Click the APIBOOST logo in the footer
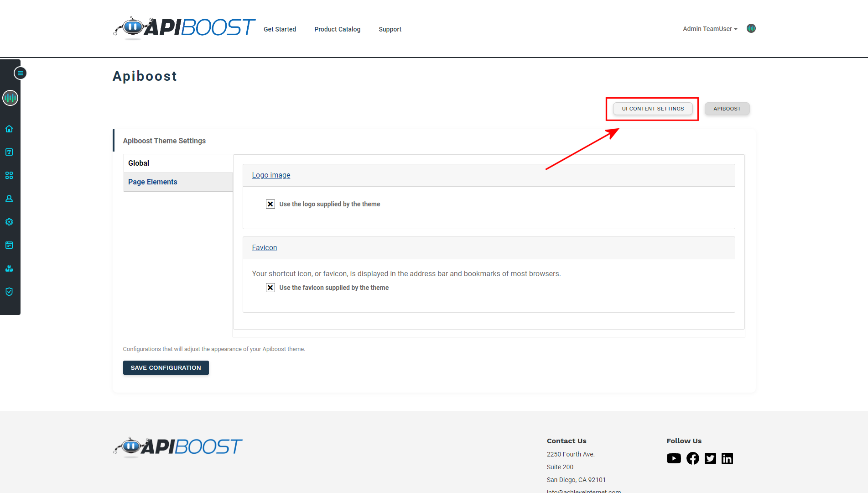Viewport: 868px width, 493px height. click(178, 446)
